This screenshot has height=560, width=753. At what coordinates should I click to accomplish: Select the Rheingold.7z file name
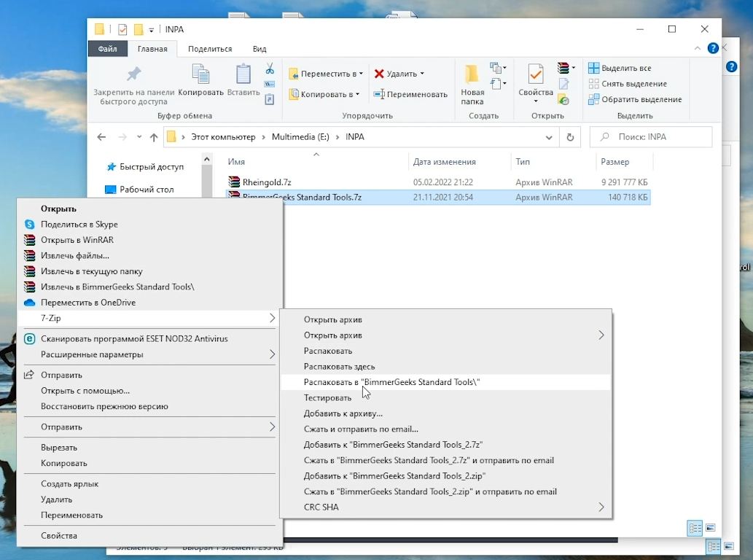(x=267, y=182)
